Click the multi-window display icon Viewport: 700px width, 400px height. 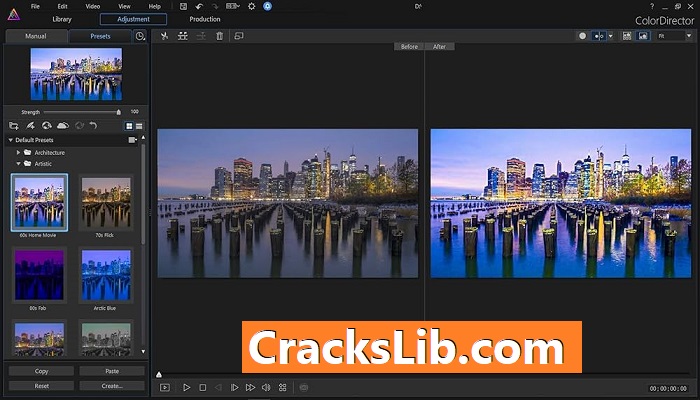point(239,36)
